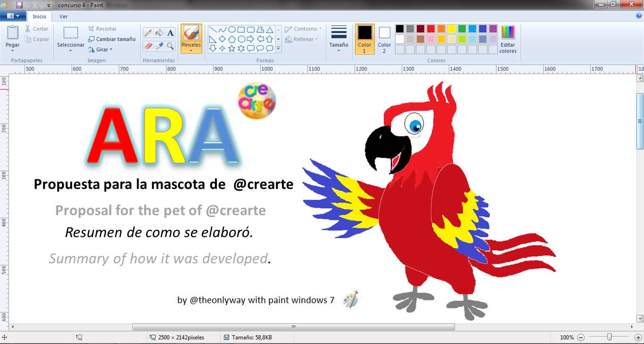644x344 pixels.
Task: Choose the right arrow shape
Action: 251,39
